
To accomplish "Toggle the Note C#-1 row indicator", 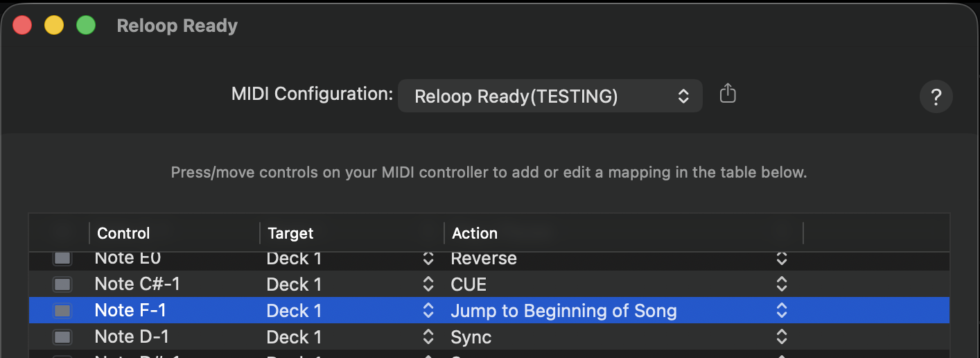I will (x=62, y=284).
